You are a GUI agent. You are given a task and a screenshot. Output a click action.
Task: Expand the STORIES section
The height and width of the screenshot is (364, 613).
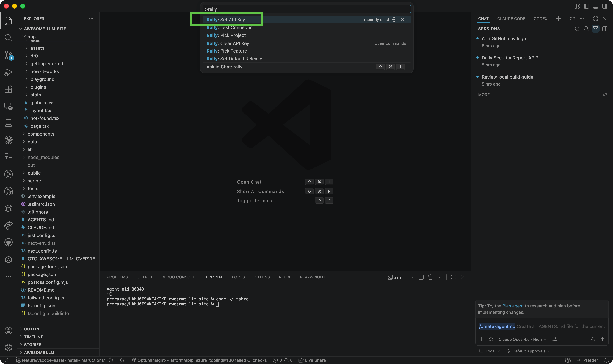[x=33, y=345]
